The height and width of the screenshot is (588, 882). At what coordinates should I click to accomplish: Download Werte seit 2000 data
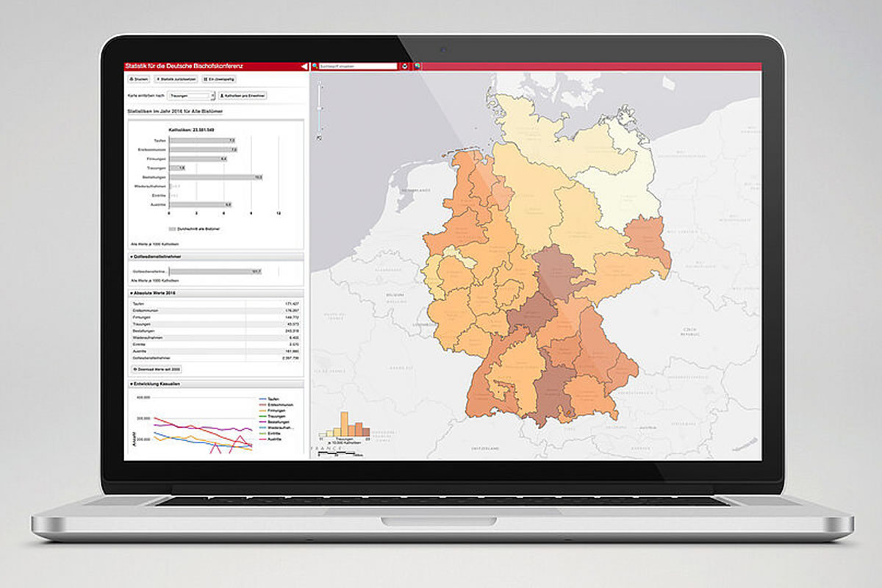click(x=157, y=369)
